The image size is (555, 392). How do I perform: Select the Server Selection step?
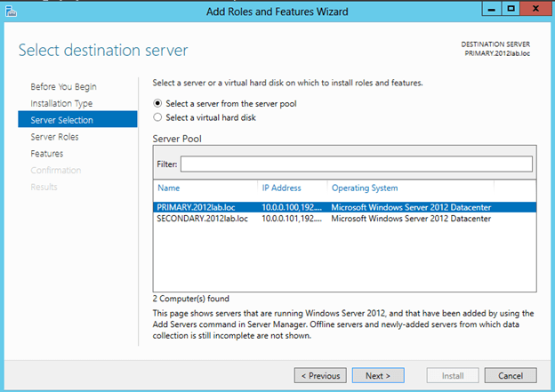pos(61,120)
